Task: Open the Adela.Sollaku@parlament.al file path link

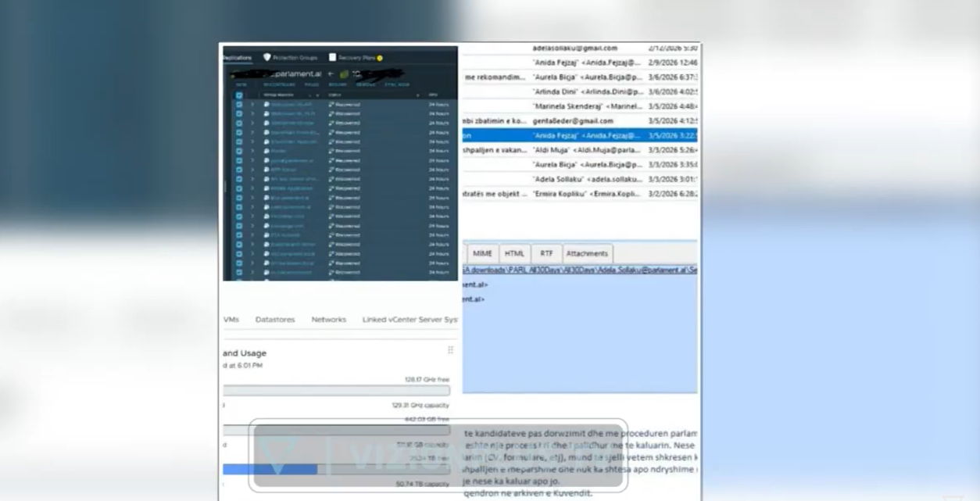Action: coord(579,270)
